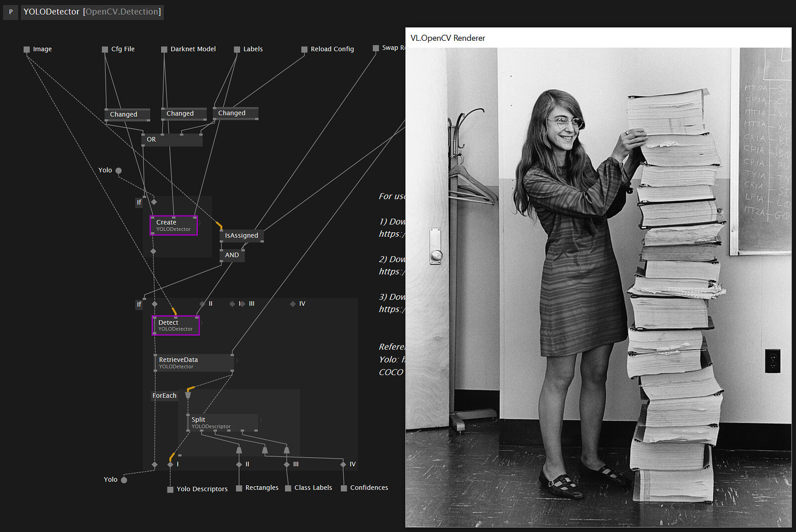The image size is (796, 532).
Task: Click the RetrieveData YOLODetector node
Action: pos(194,363)
